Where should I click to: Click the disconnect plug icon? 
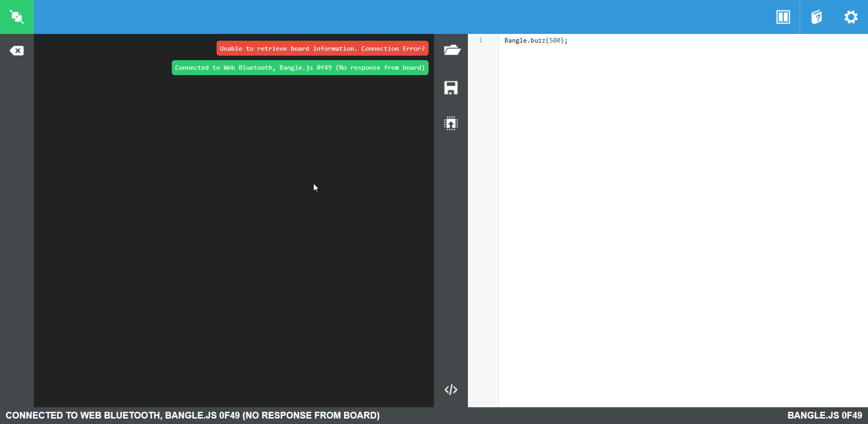point(17,17)
